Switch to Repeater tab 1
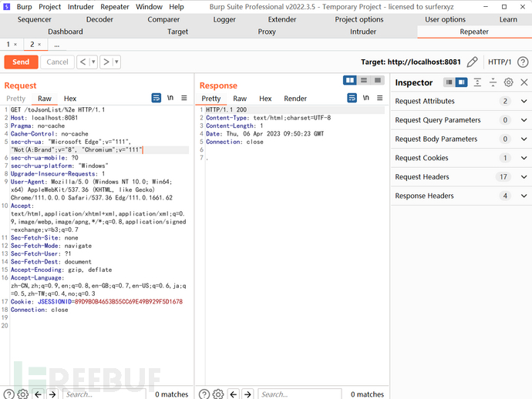 pos(8,45)
